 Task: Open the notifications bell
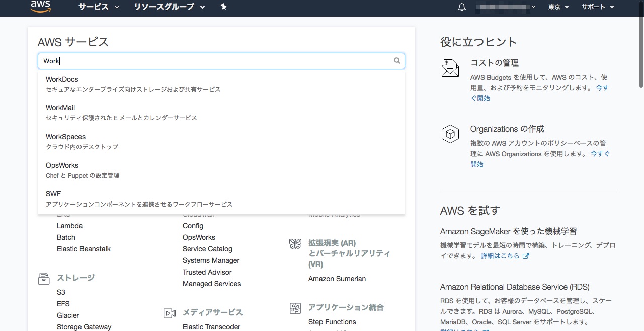click(x=461, y=7)
